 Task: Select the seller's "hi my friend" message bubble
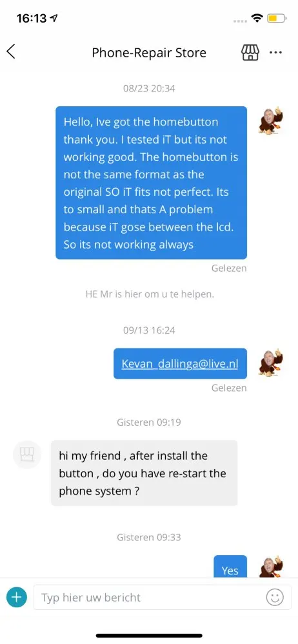coord(144,473)
